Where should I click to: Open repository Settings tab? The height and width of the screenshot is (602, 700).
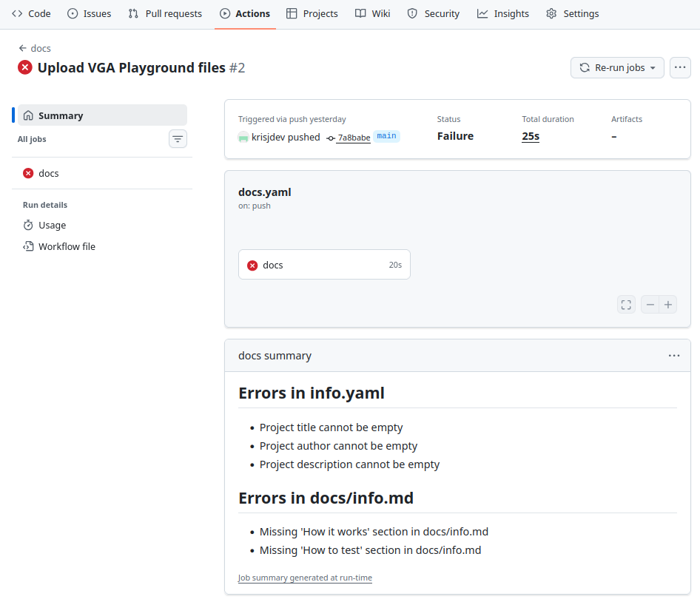(x=572, y=13)
